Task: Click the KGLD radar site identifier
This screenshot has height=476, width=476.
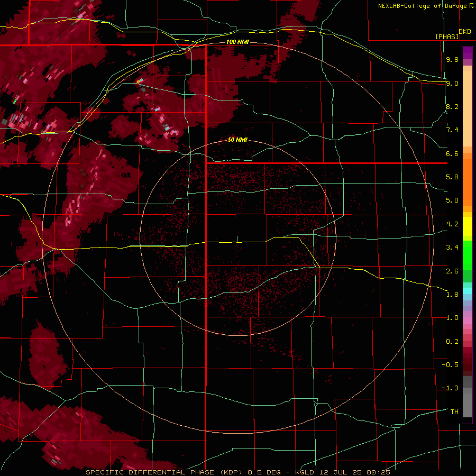Action: 305,472
